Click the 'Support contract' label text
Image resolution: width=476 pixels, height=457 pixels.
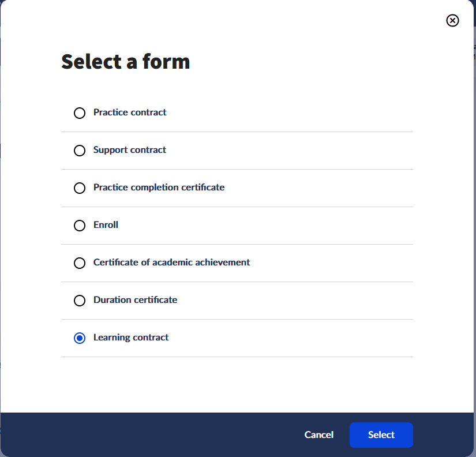tap(130, 150)
